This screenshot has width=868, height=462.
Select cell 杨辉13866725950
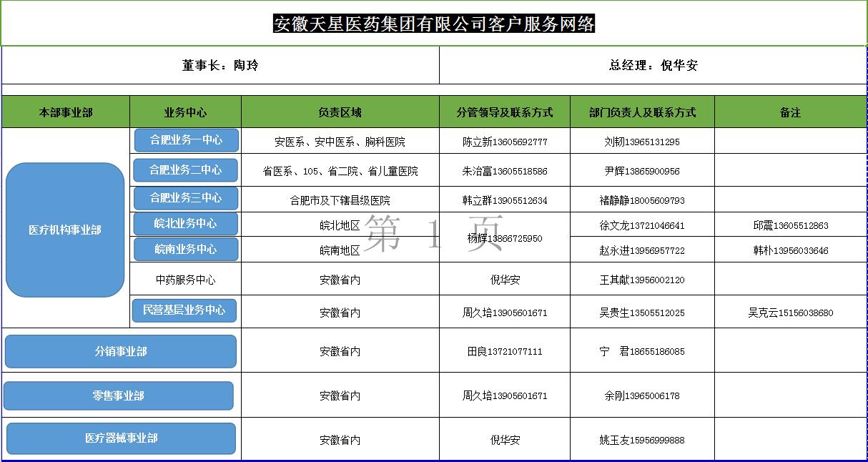[505, 237]
